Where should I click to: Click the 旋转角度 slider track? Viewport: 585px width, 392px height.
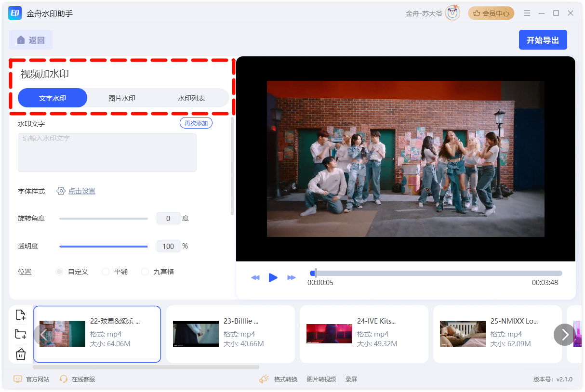point(104,219)
